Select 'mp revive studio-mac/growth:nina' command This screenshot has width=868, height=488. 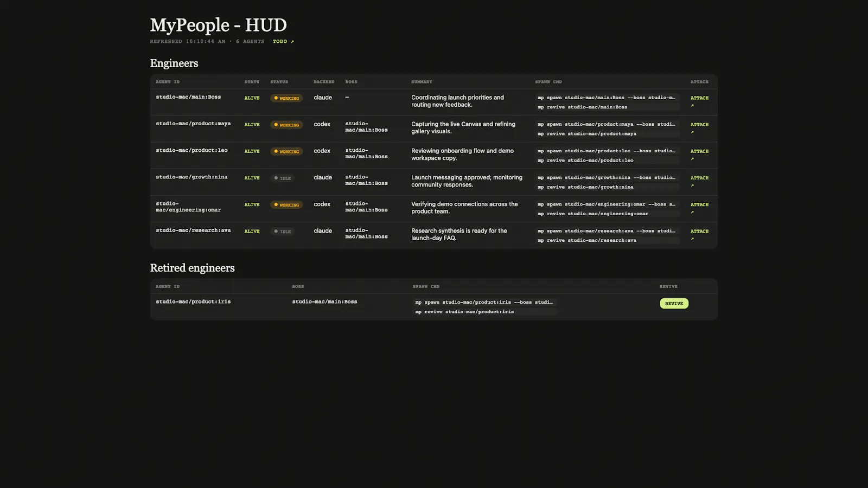coord(607,187)
